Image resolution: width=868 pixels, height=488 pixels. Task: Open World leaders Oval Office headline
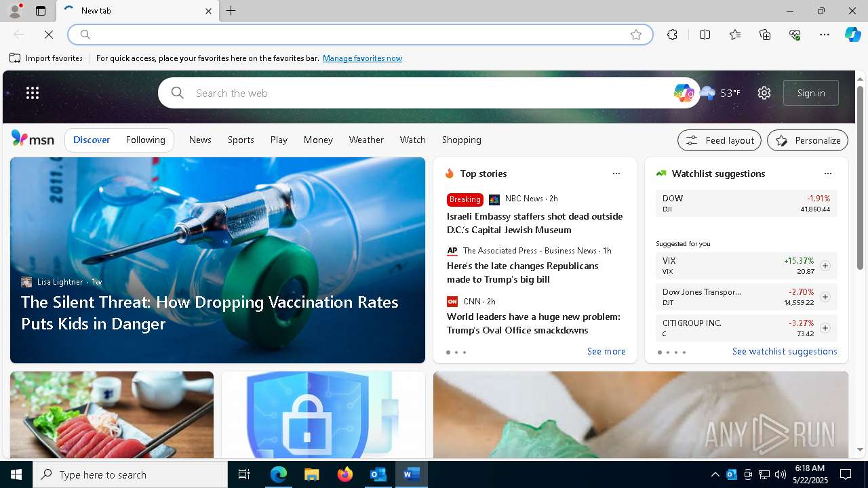click(533, 323)
